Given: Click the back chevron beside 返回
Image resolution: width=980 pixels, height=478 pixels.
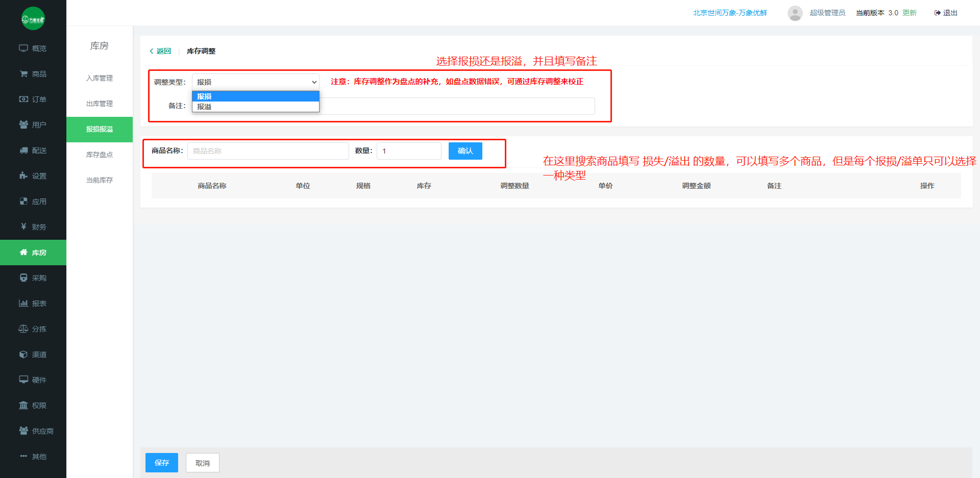Looking at the screenshot, I should pos(152,51).
